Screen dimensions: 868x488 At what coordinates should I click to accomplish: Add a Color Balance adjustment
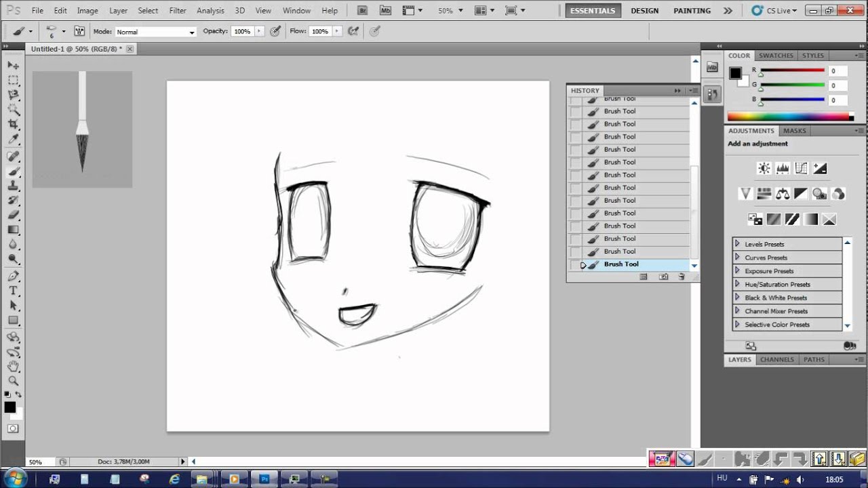coord(783,194)
